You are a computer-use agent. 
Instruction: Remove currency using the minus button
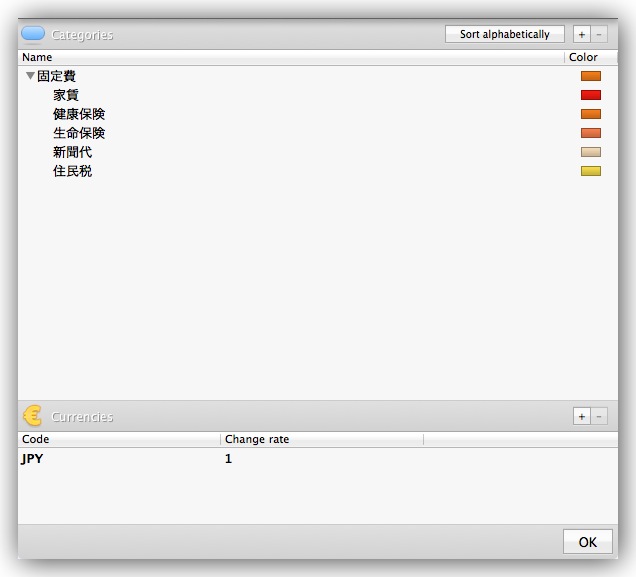pyautogui.click(x=599, y=416)
